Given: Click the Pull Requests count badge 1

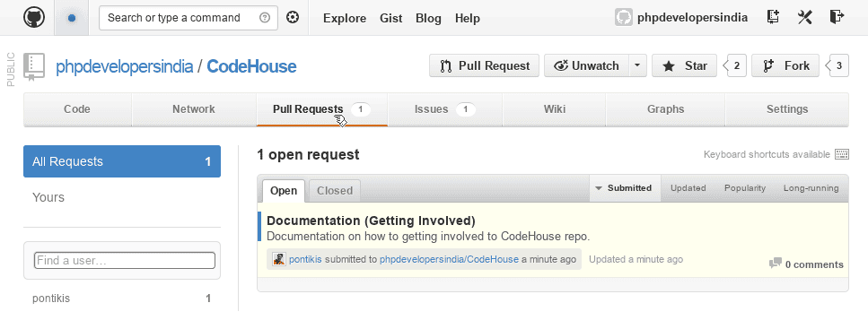Looking at the screenshot, I should click(360, 109).
